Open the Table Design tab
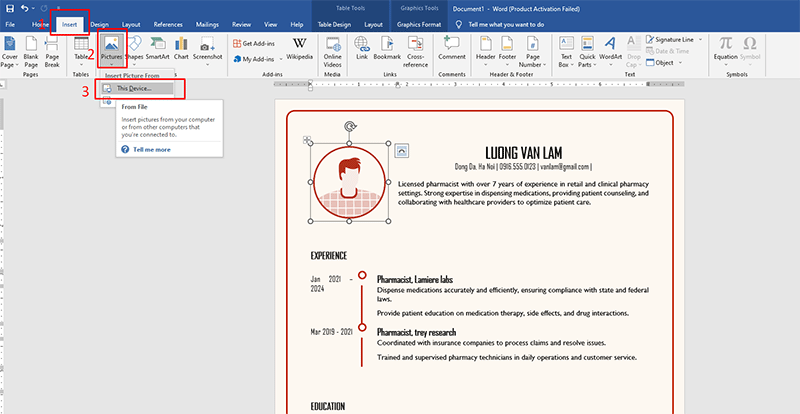The image size is (800, 414). (334, 25)
